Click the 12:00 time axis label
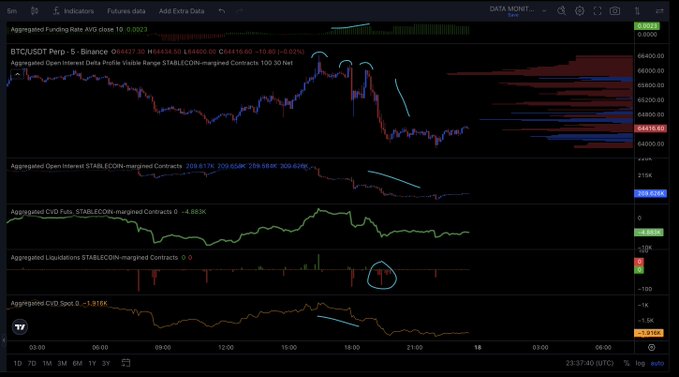The height and width of the screenshot is (377, 679). point(226,347)
